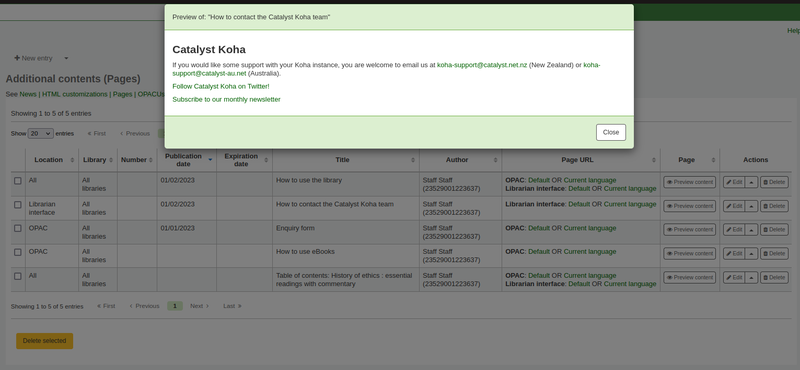The width and height of the screenshot is (800, 370).
Task: Click the Publication date sort indicator
Action: (x=210, y=160)
